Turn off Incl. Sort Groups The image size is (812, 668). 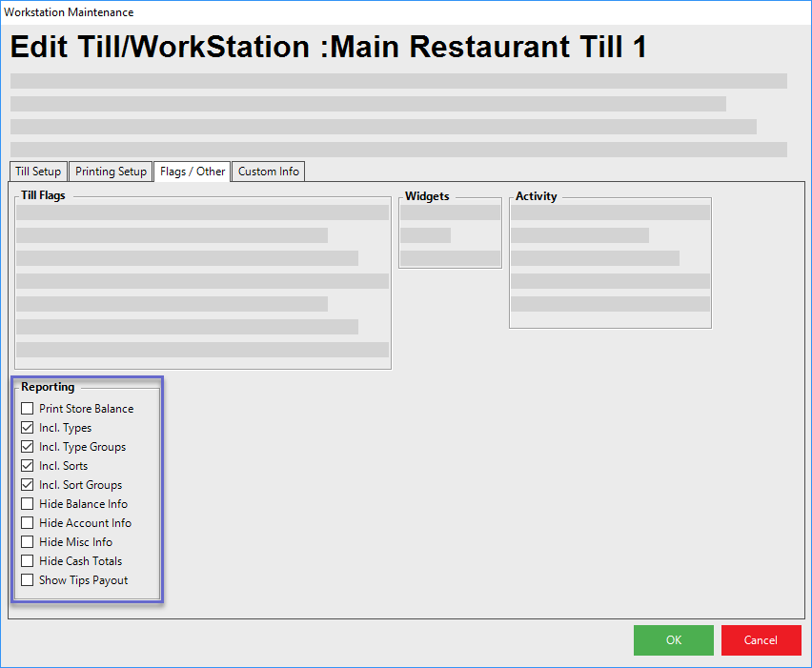(28, 485)
